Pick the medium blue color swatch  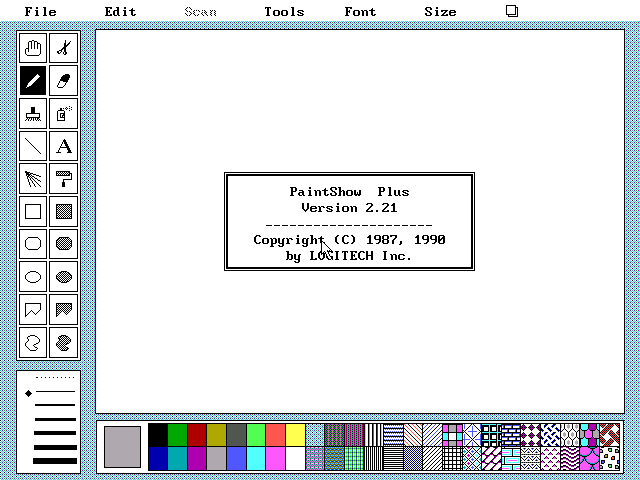click(236, 458)
